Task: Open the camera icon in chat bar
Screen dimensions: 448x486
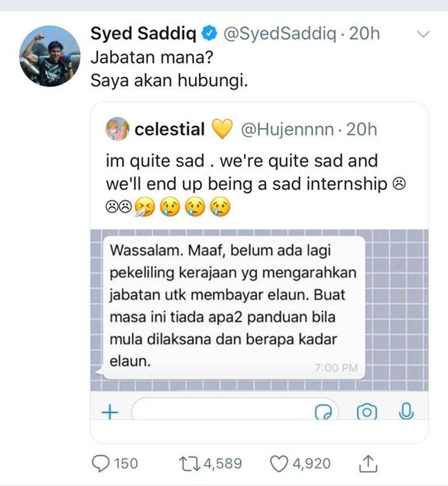Action: click(367, 412)
